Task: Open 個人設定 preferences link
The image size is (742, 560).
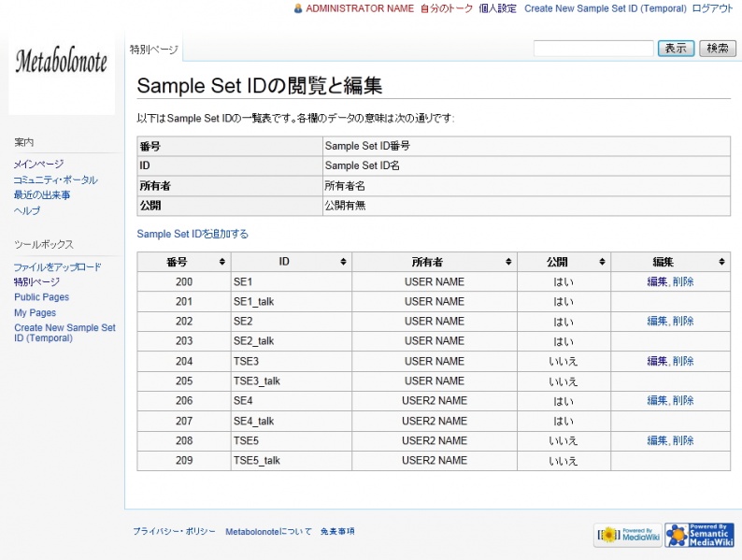Action: tap(497, 8)
